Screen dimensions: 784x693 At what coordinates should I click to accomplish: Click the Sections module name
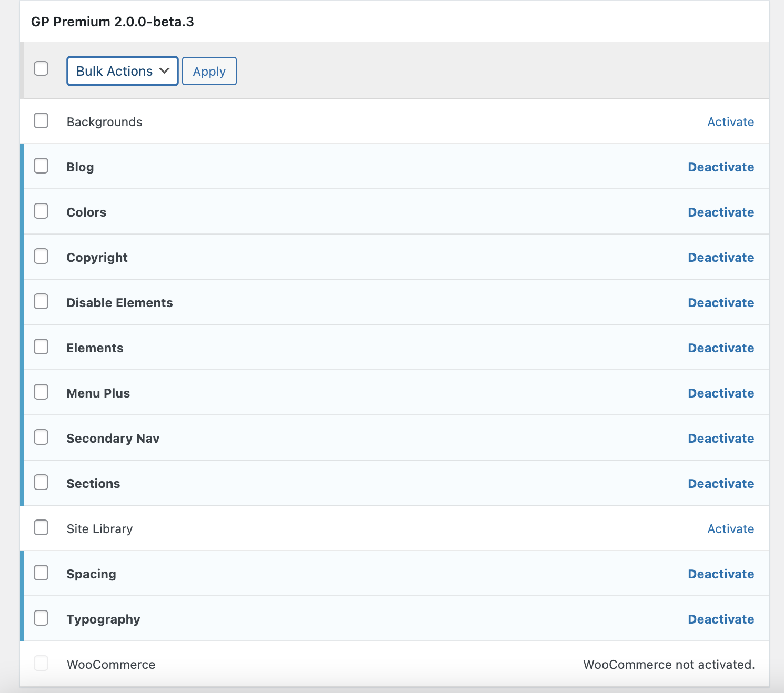pos(93,484)
